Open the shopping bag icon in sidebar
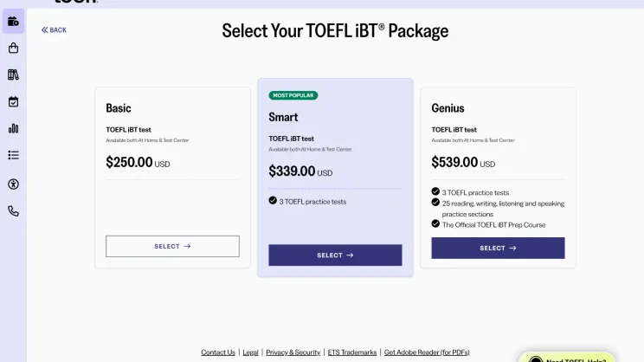644x362 pixels. (13, 48)
